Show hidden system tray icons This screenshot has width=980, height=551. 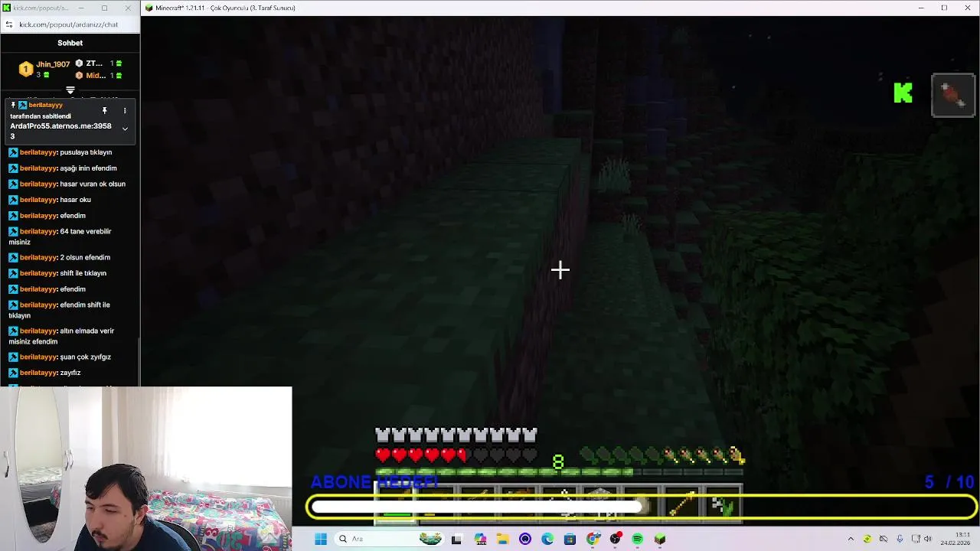pos(851,539)
